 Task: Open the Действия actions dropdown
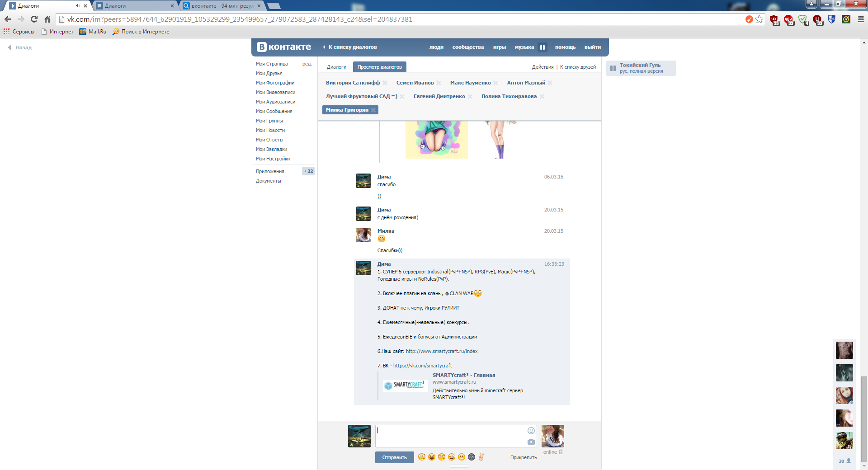coord(542,67)
